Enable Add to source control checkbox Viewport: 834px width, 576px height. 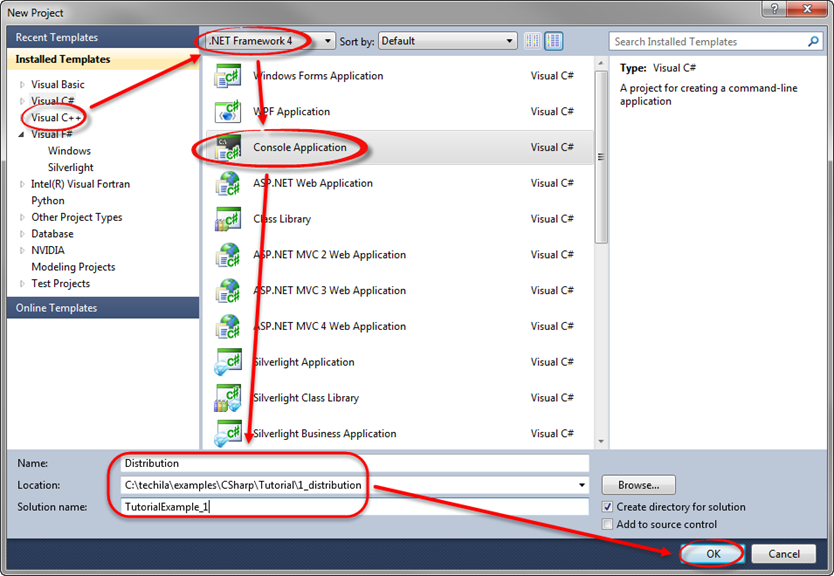click(608, 524)
